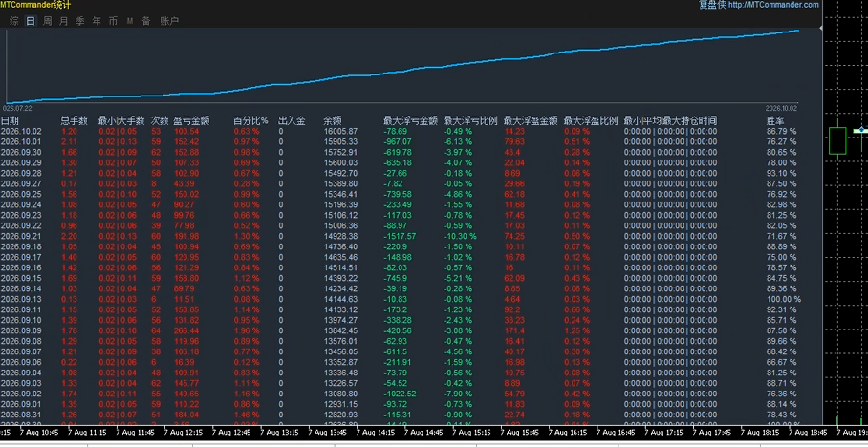Click the 胜率 column header

tap(775, 120)
